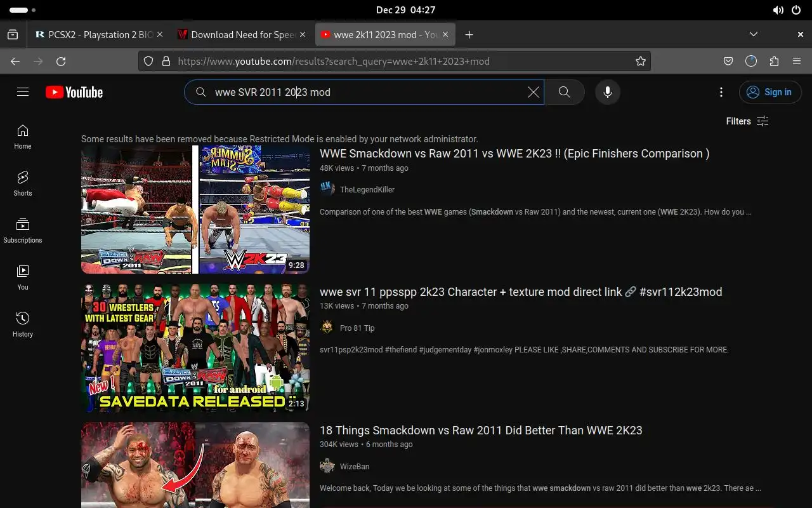Viewport: 812px width, 508px height.
Task: Close the PCSX2 tab
Action: pyautogui.click(x=159, y=35)
